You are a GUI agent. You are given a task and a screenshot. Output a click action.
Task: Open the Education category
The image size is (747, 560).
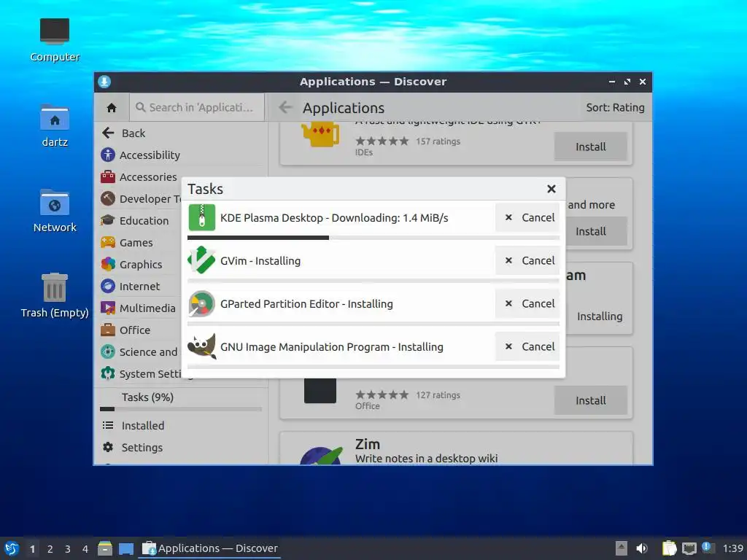139,220
